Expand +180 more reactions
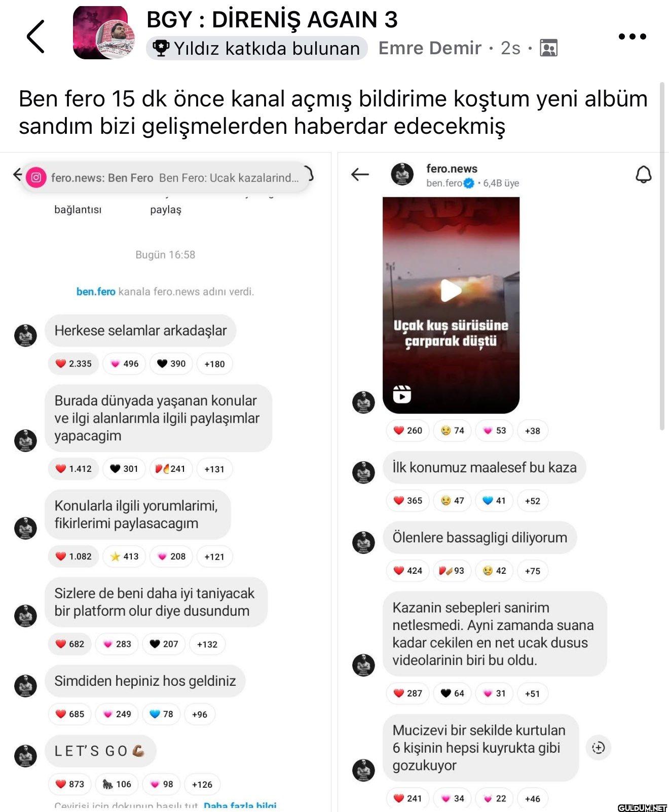 tap(214, 364)
